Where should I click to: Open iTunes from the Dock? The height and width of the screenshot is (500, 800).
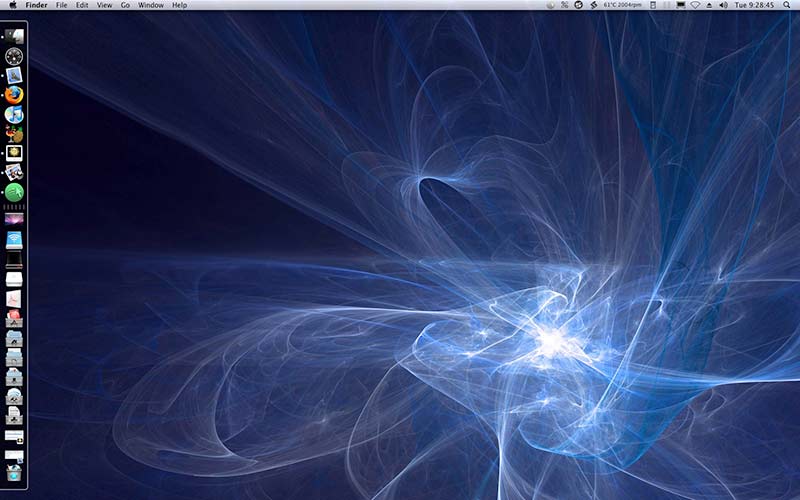[14, 115]
